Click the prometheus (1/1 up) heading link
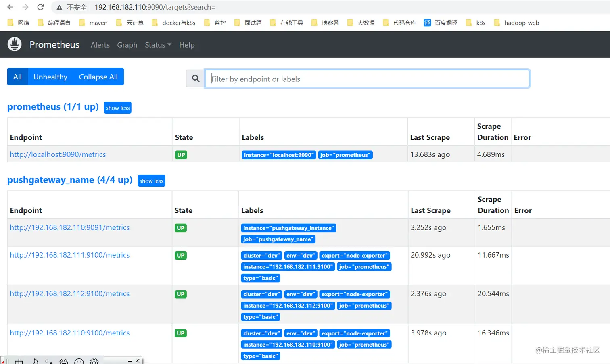Screen dimensions: 610x364 click(x=53, y=107)
